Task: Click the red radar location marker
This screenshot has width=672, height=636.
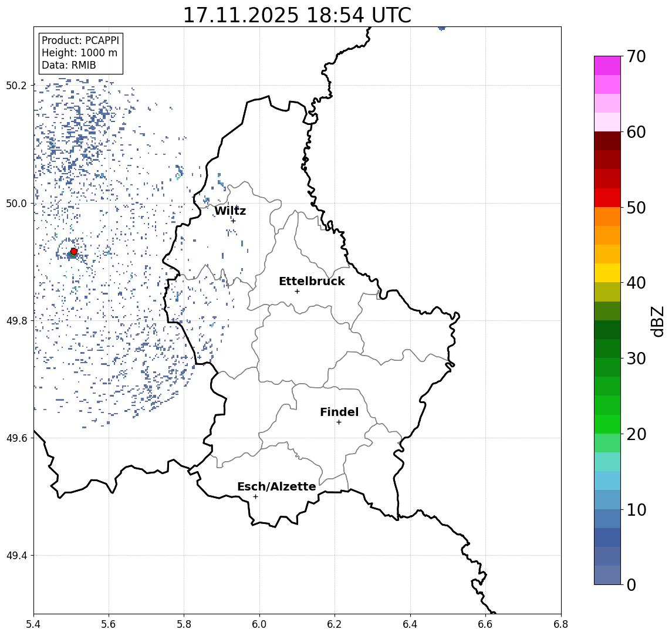Action: pos(74,252)
